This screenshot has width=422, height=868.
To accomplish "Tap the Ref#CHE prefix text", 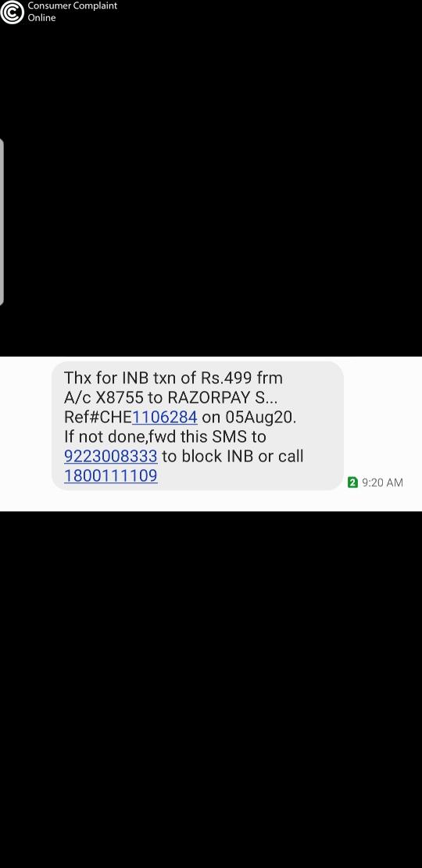I will pyautogui.click(x=98, y=417).
